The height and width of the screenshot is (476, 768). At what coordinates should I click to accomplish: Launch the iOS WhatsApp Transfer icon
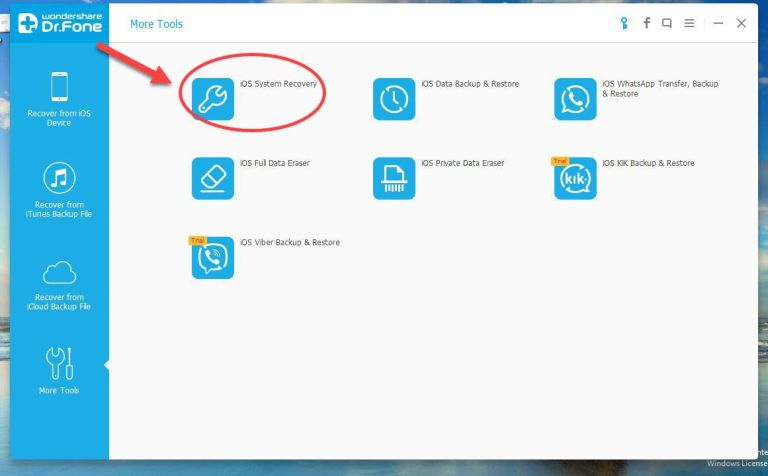(575, 99)
